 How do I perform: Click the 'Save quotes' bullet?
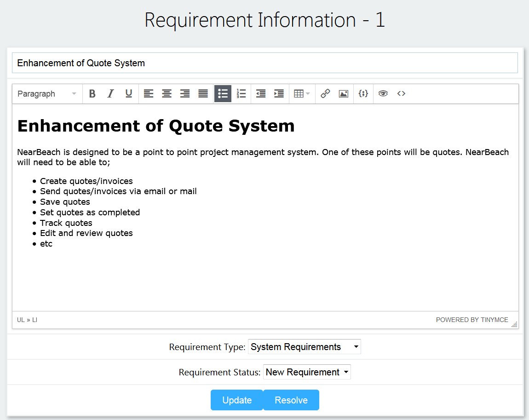coord(65,202)
